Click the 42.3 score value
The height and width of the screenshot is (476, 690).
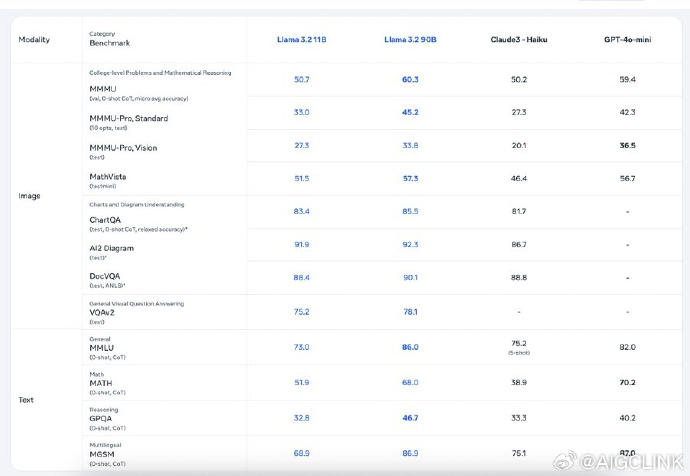628,112
